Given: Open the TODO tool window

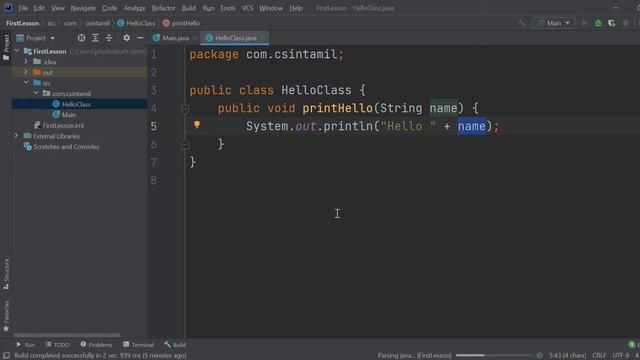Looking at the screenshot, I should [58, 345].
